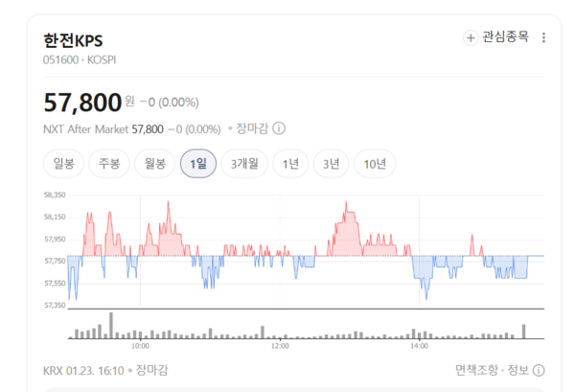
Task: Click the 12:00 time axis label
Action: coord(280,346)
